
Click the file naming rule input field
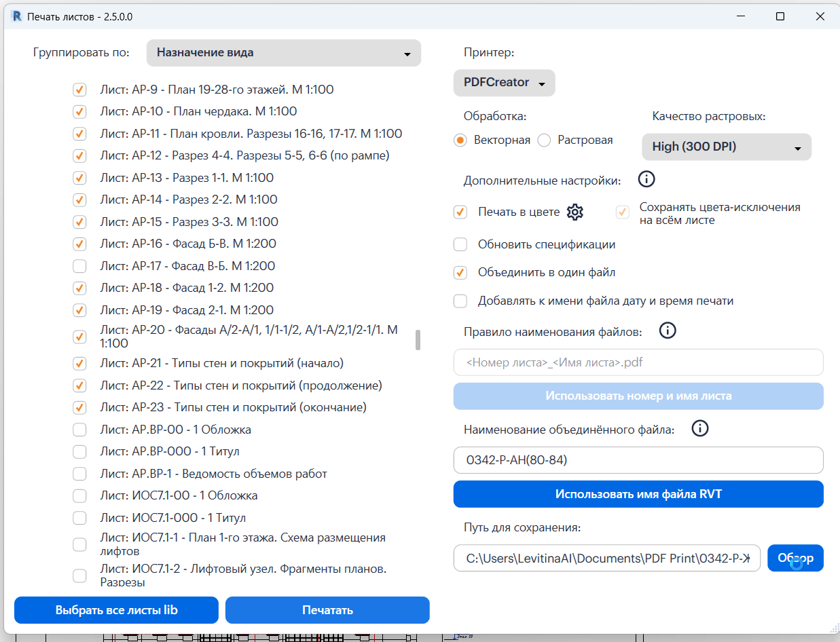point(638,362)
